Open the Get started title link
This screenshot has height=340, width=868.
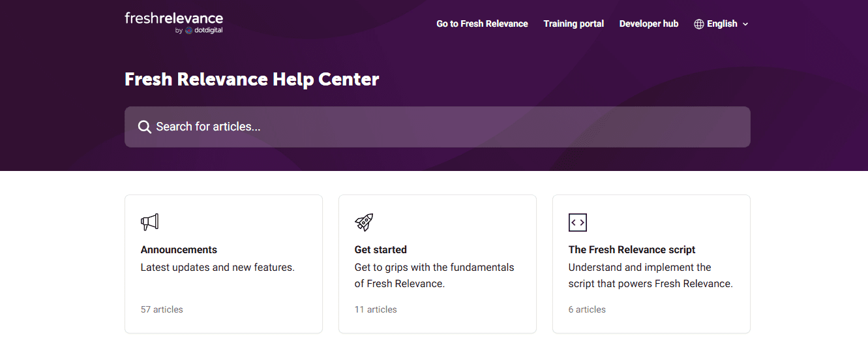click(380, 249)
